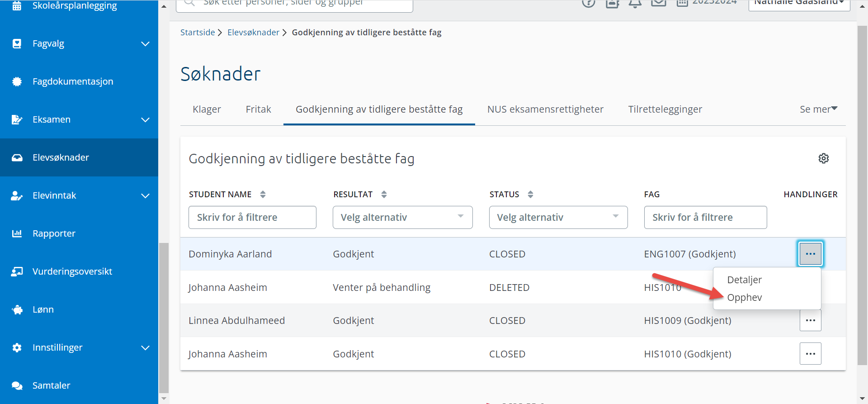Screen dimensions: 868x404
Task: Switch to the Klager tab
Action: click(207, 109)
